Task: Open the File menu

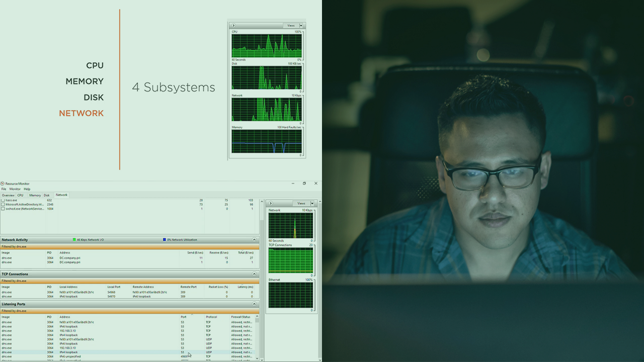Action: click(x=4, y=189)
